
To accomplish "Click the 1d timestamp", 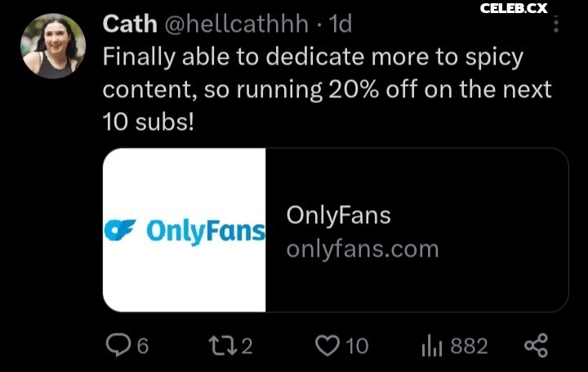I will coord(339,25).
